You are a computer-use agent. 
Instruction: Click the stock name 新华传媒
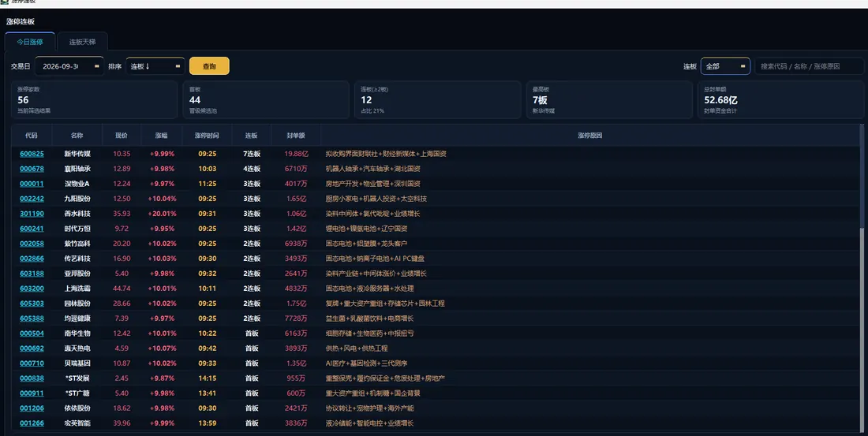tap(77, 154)
